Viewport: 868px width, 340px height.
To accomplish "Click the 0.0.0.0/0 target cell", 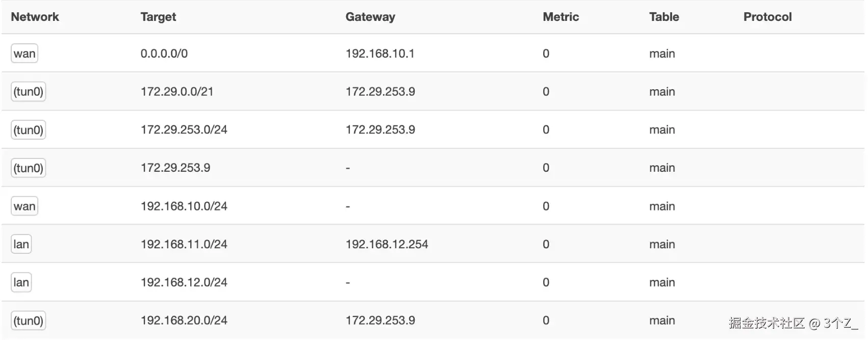I will pyautogui.click(x=164, y=54).
